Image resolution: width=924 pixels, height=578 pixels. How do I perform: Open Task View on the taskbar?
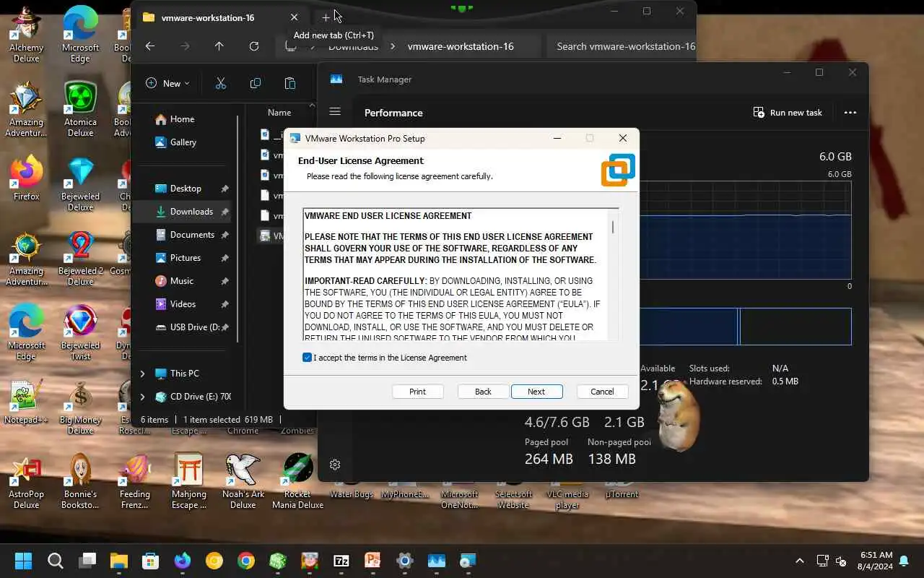[88, 561]
